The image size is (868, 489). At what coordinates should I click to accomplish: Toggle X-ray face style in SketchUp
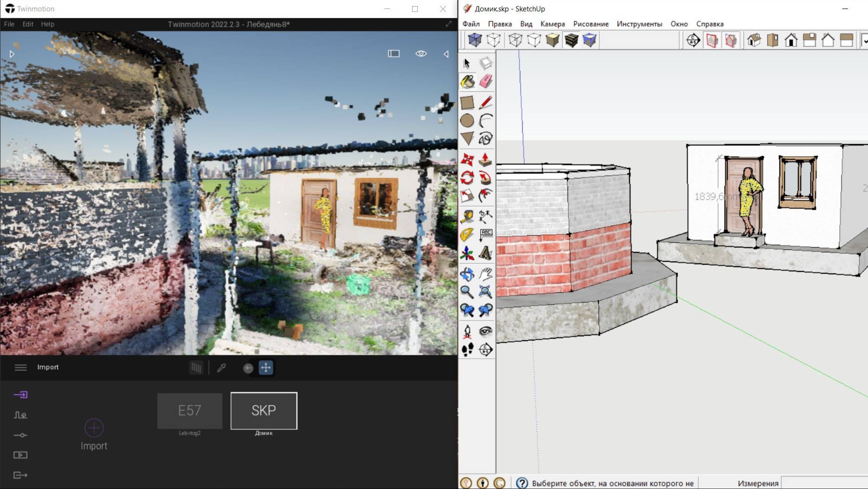point(475,40)
